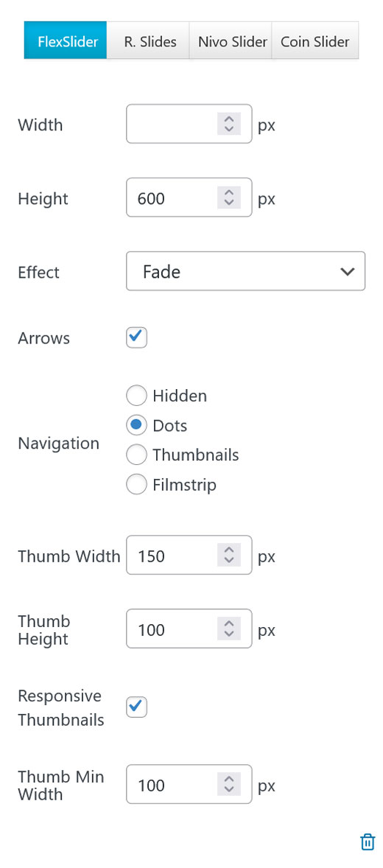The height and width of the screenshot is (868, 383).
Task: Open the Effect dropdown showing Fade
Action: point(246,271)
